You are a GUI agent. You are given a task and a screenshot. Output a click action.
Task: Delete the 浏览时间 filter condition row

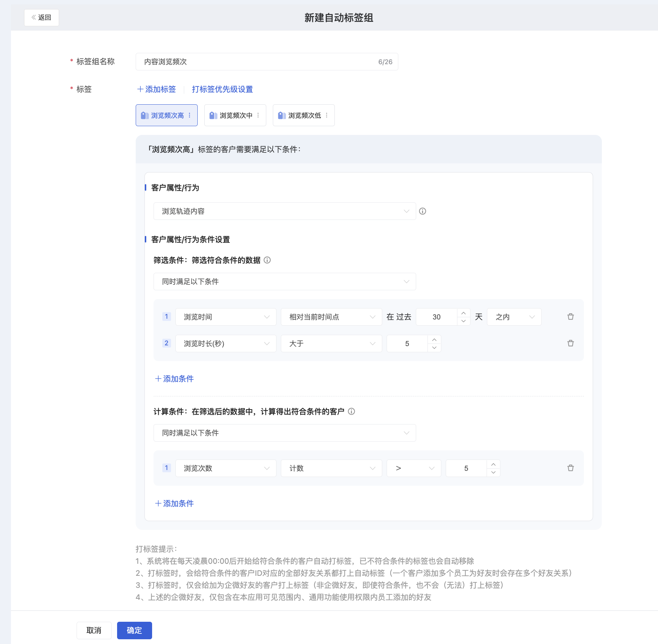570,317
